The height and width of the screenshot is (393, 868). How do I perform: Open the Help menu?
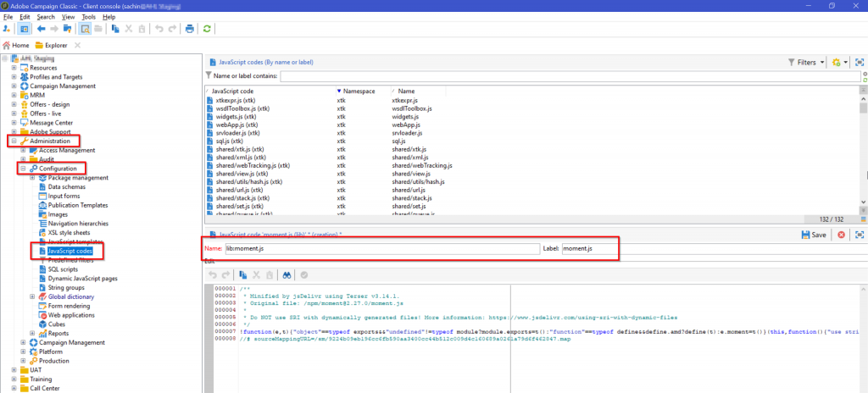click(x=109, y=17)
